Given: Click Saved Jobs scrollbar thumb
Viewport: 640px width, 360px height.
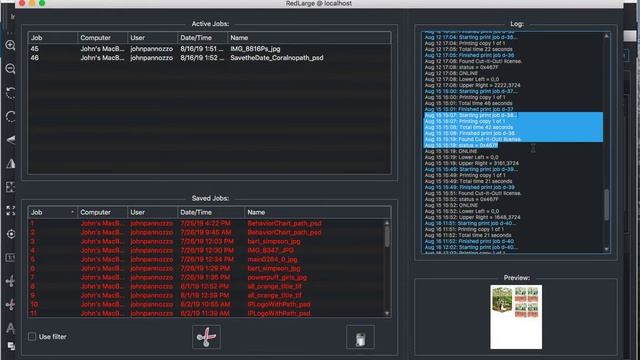Looking at the screenshot, I should [387, 236].
